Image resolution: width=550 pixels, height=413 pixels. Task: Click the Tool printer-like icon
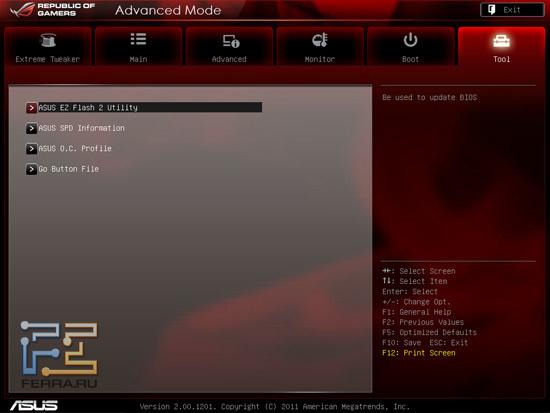(x=502, y=41)
